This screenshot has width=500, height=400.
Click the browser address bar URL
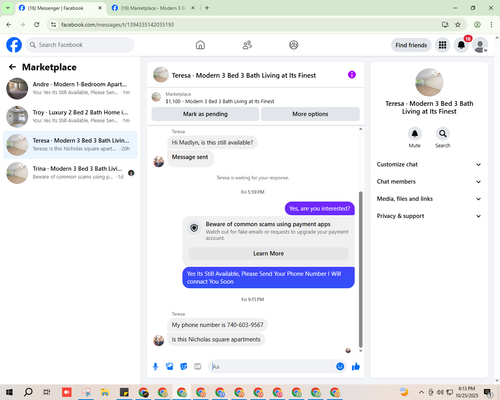pos(117,25)
